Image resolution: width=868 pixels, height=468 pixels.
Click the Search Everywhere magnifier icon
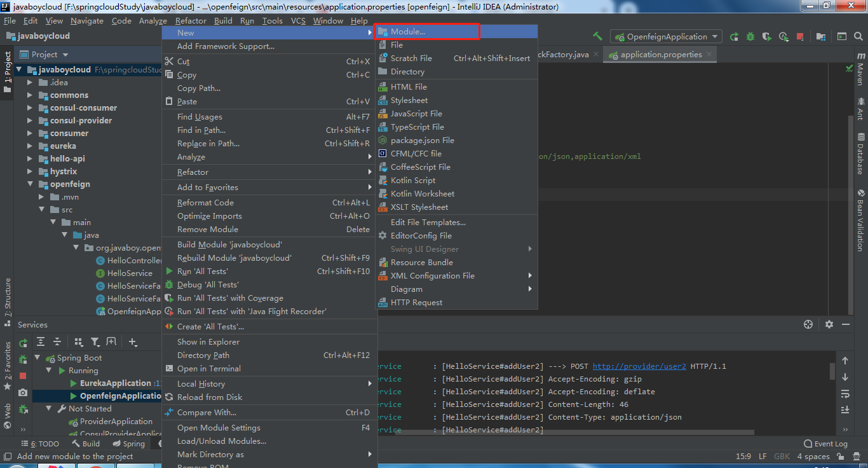point(858,37)
